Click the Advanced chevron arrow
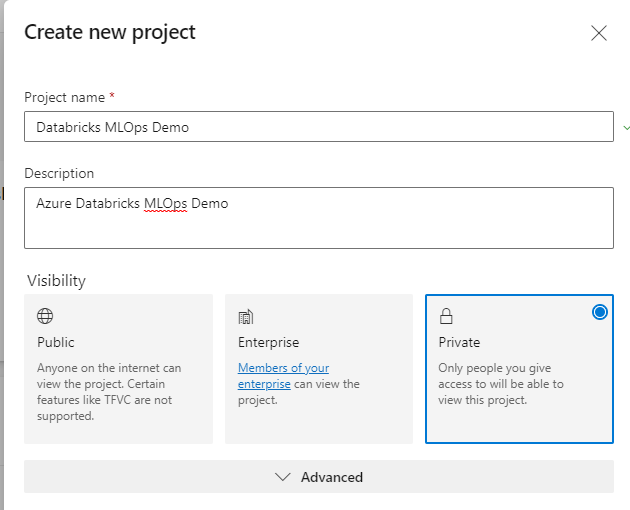Screen dimensions: 630x510 [282, 477]
